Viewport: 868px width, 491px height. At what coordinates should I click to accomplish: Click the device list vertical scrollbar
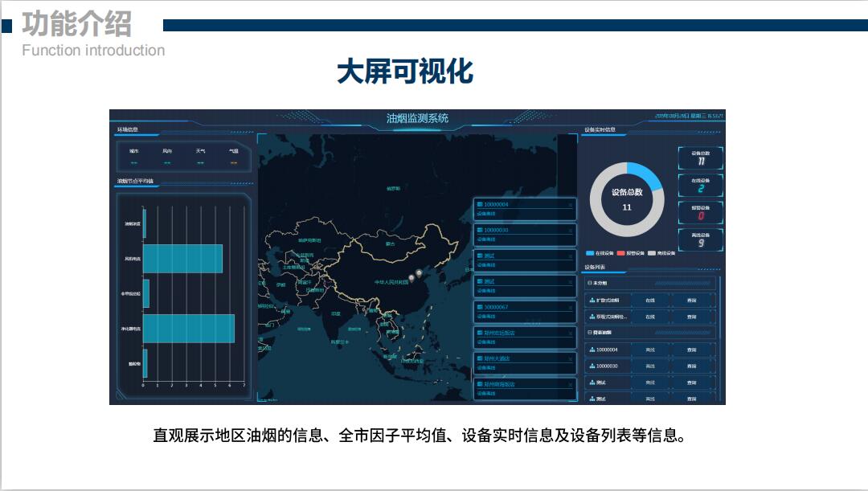(x=719, y=338)
